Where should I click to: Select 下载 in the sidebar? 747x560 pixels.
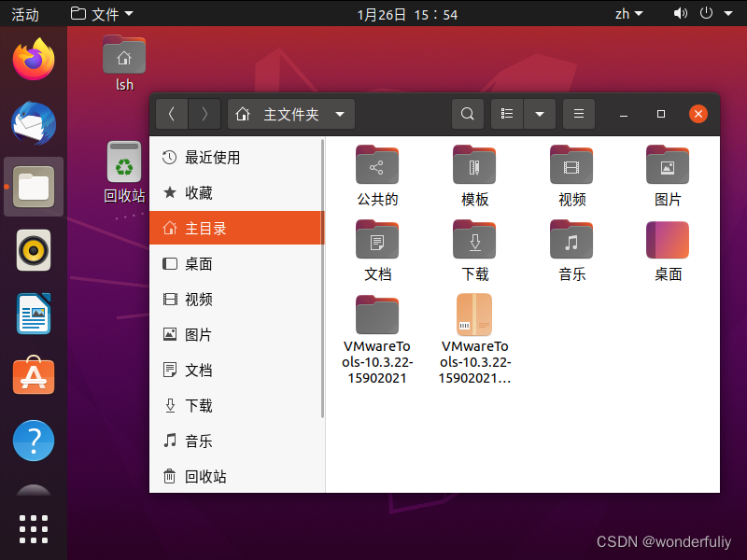click(x=237, y=405)
